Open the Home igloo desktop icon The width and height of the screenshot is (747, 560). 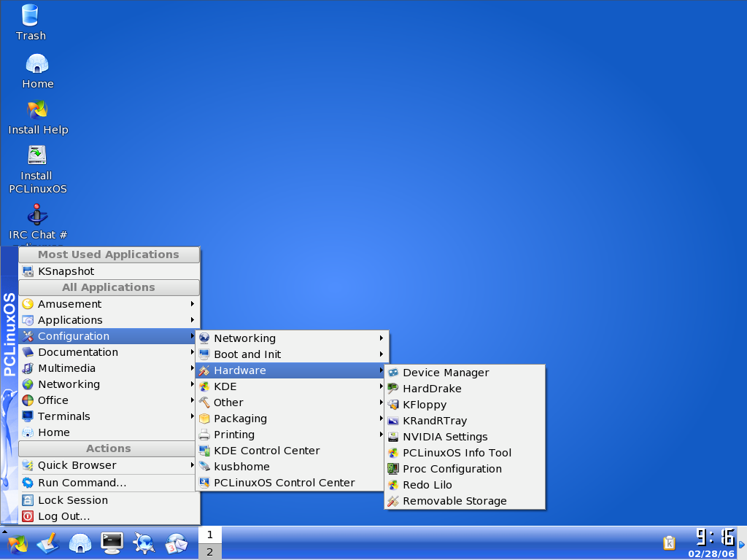(37, 63)
